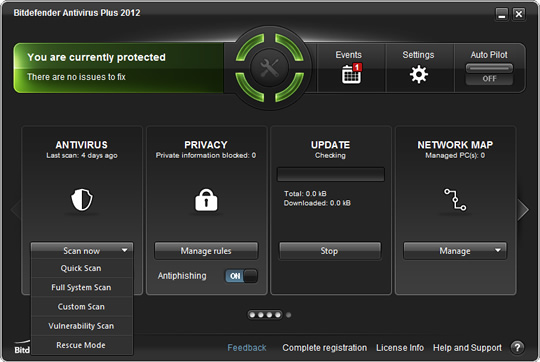Click the Scan now button
Screen dimensions: 540x362
pos(82,250)
